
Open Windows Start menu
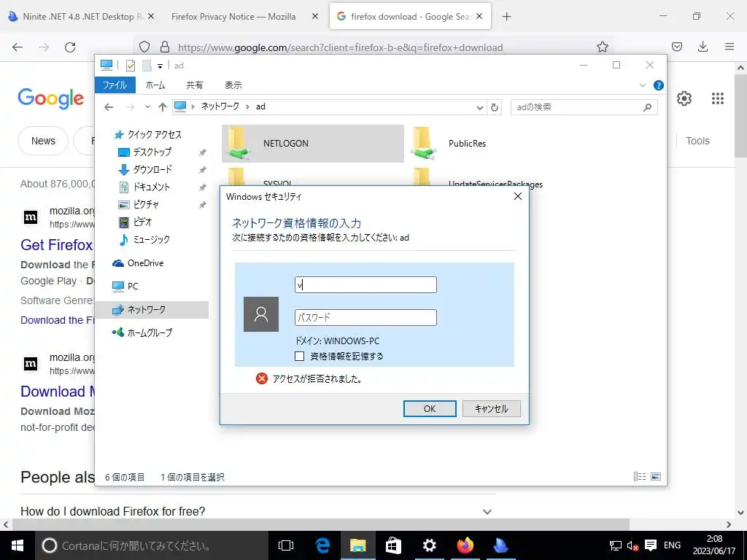(18, 545)
